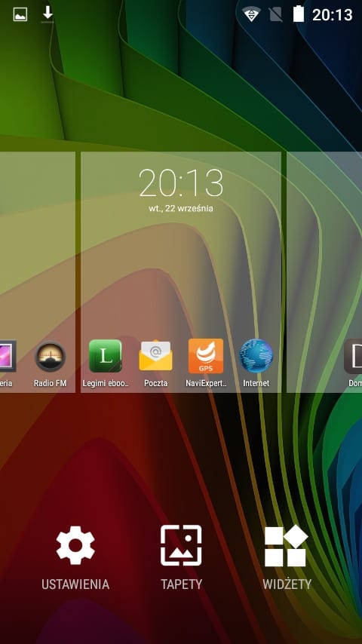Tap the status bar clock 20:13
The height and width of the screenshot is (644, 362).
point(332,15)
